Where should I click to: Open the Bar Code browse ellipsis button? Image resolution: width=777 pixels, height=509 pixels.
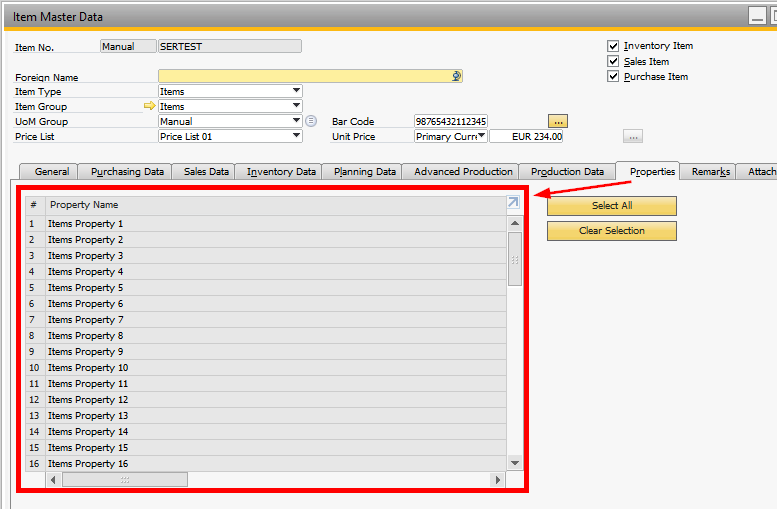pyautogui.click(x=558, y=121)
